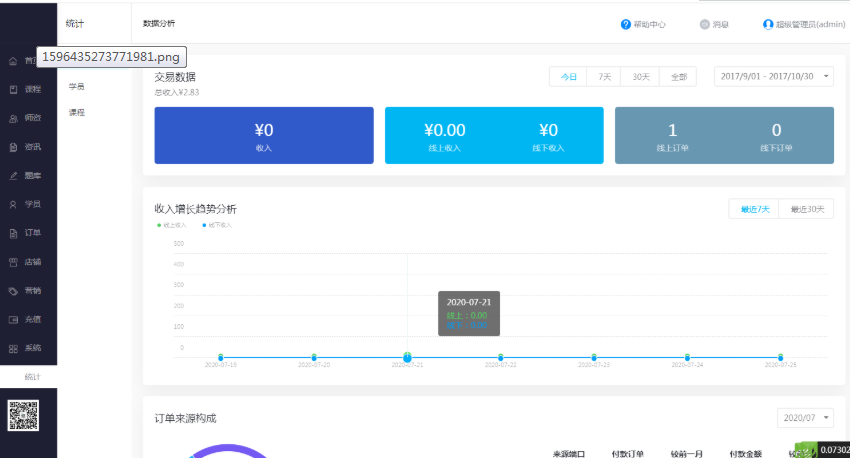Show trend for 最近30天
850x459 pixels.
tap(807, 209)
